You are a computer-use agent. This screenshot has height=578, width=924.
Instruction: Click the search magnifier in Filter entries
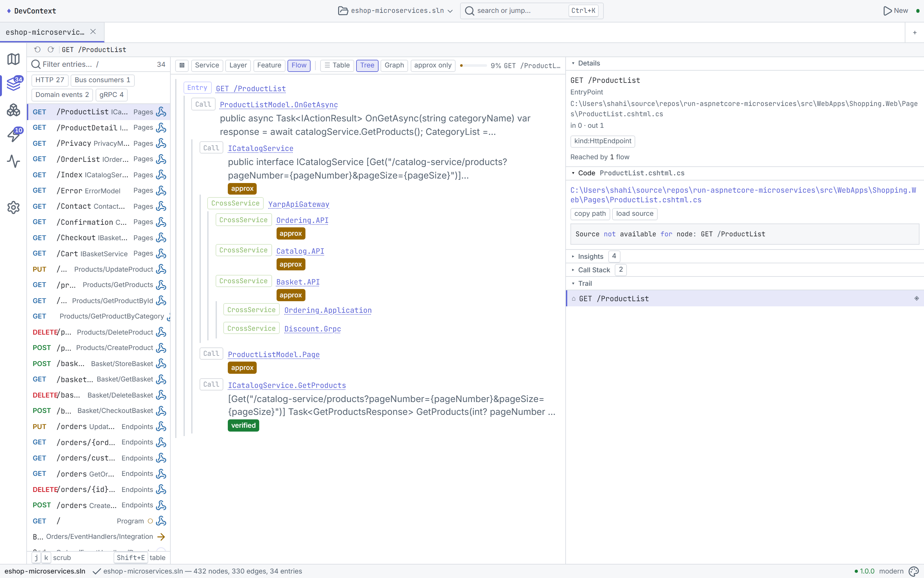[36, 65]
